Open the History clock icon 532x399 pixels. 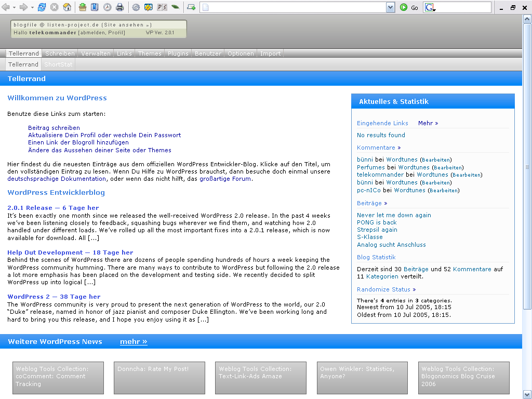click(x=107, y=7)
